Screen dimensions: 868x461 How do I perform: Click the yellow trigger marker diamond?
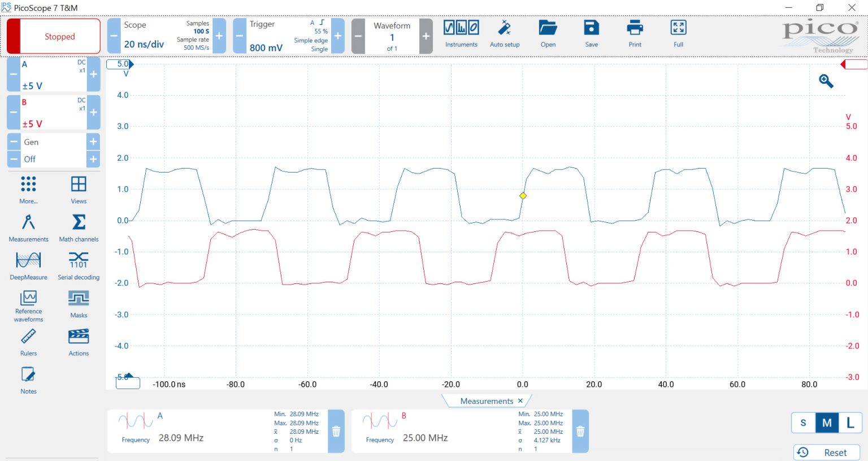pos(523,196)
